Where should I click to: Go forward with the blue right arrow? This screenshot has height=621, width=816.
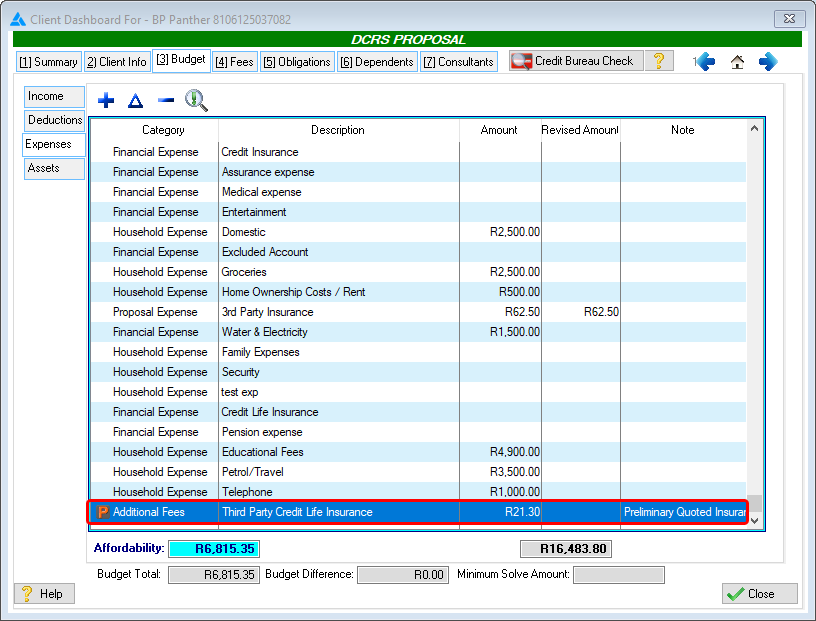click(768, 62)
